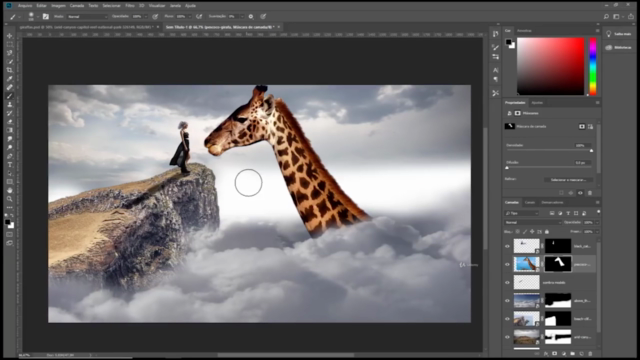Click Selecionar e mascarar button
The width and height of the screenshot is (640, 360).
point(569,180)
